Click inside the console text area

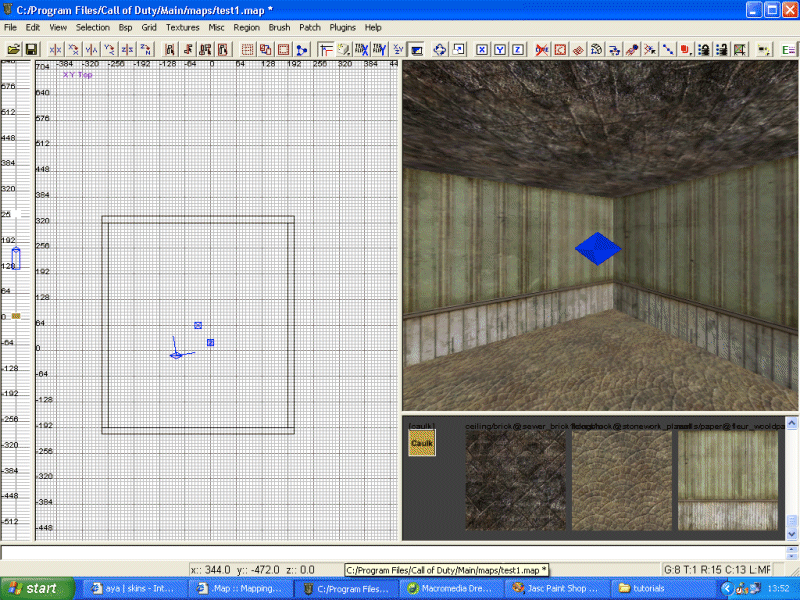point(392,553)
